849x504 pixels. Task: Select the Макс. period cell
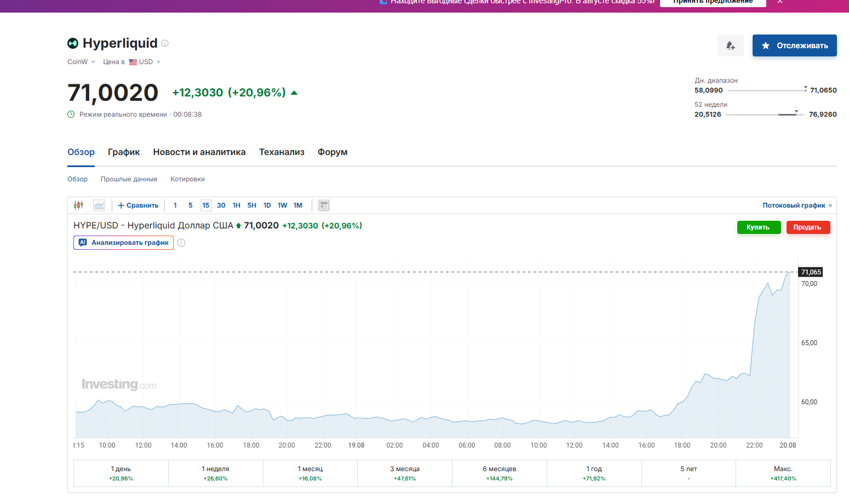[x=783, y=473]
